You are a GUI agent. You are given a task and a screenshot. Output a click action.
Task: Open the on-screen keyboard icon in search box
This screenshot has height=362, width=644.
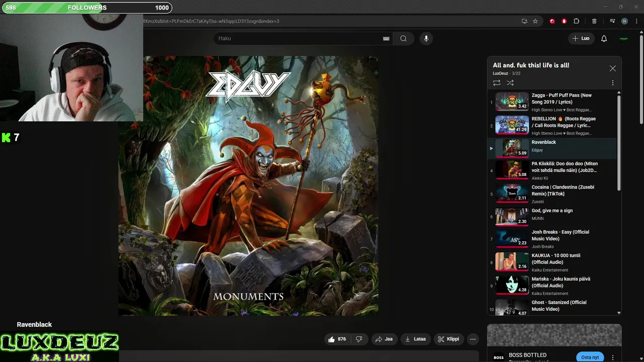point(386,38)
